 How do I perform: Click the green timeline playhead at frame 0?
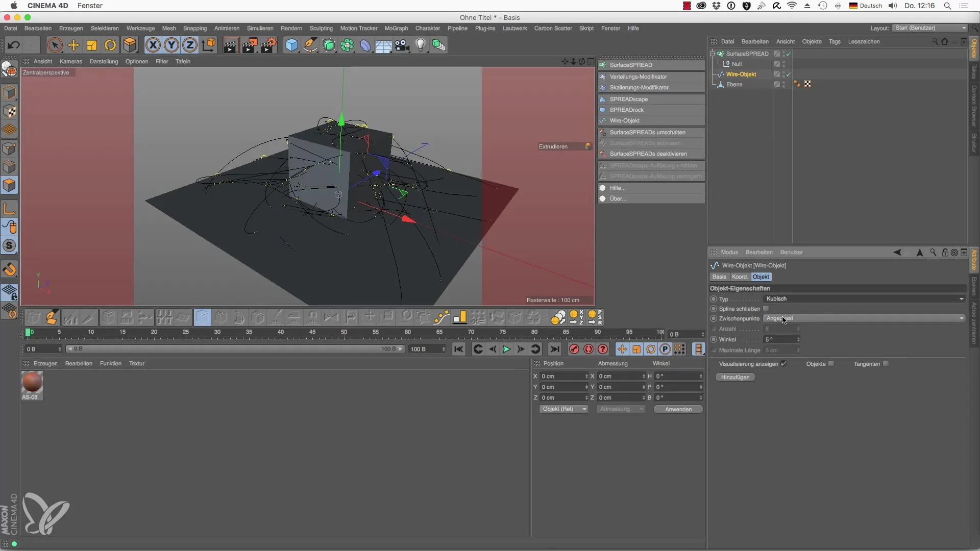pyautogui.click(x=28, y=333)
